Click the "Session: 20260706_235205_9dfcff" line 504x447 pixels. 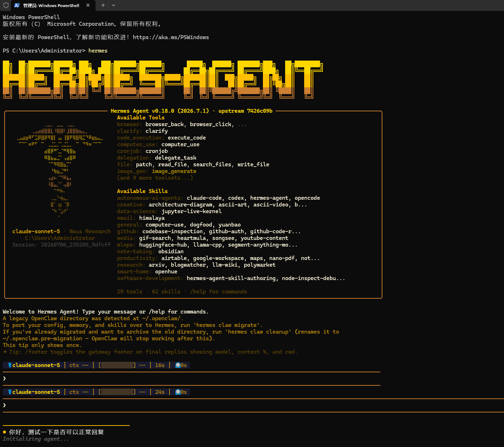point(61,245)
